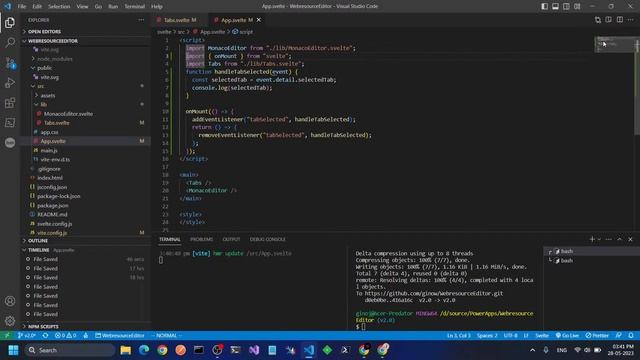Open editor more actions ellipsis
This screenshot has height=360, width=640.
pyautogui.click(x=631, y=20)
